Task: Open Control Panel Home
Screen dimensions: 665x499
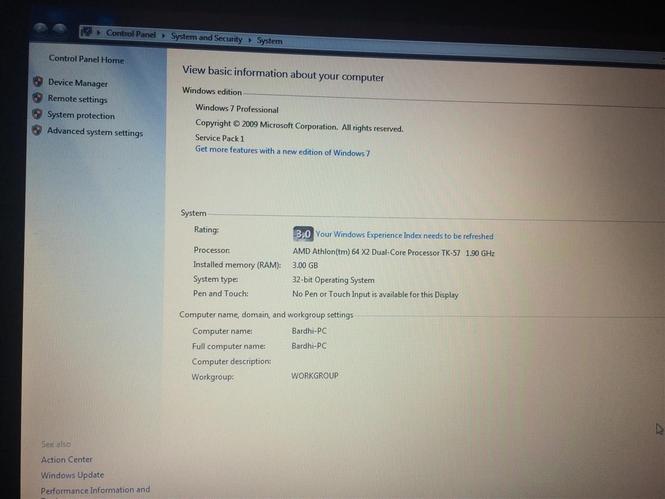Action: point(86,59)
